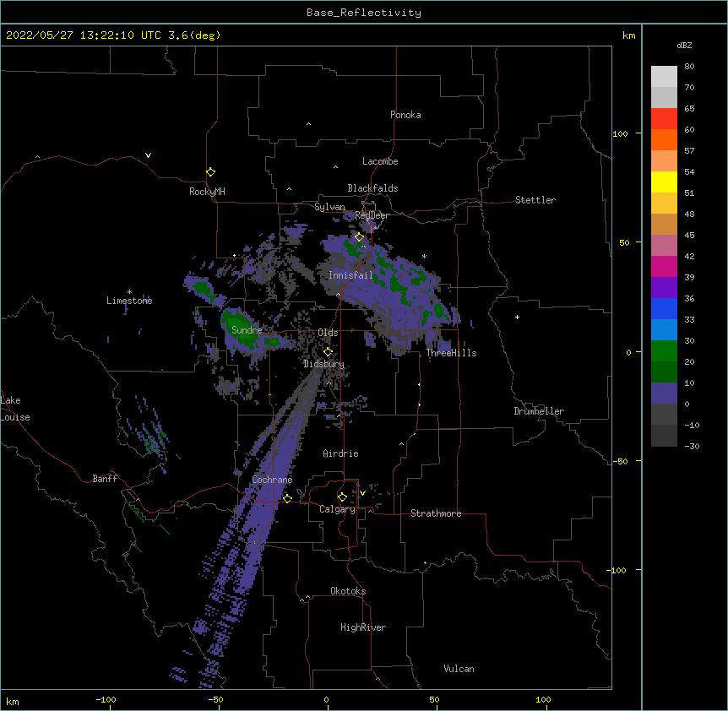Click the dBZ legend heading
The image size is (728, 711).
(x=684, y=45)
